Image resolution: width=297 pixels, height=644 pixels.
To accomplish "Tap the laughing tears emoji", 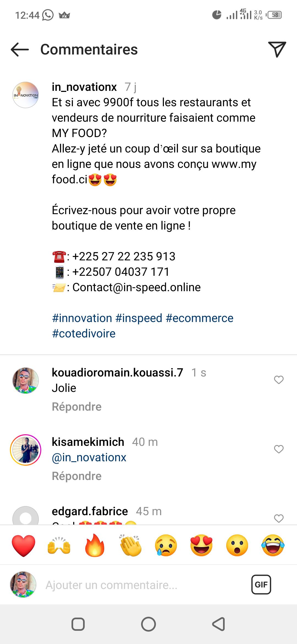I will tap(273, 545).
